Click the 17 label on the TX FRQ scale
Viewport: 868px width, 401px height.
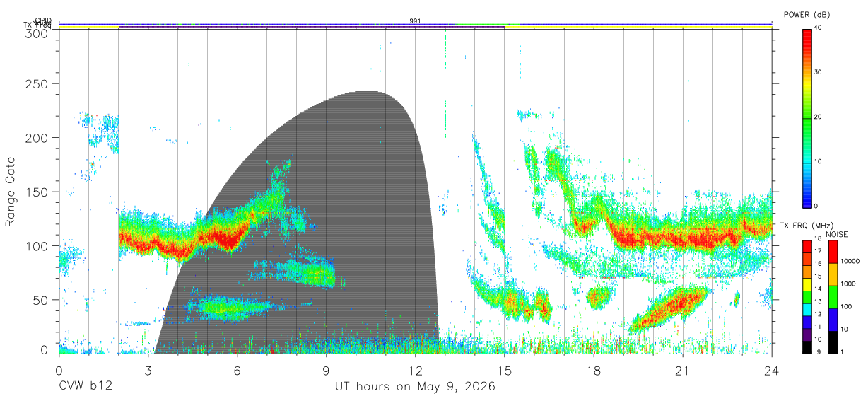click(817, 252)
